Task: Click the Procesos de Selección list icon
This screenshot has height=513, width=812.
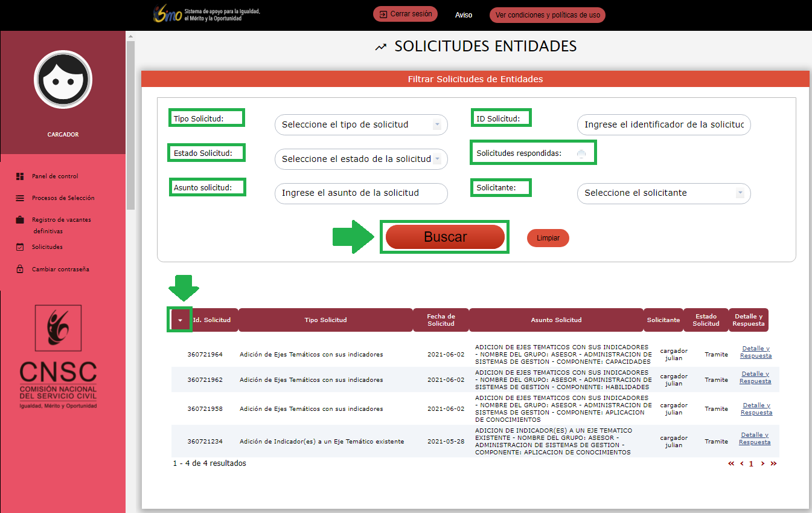Action: (x=20, y=198)
